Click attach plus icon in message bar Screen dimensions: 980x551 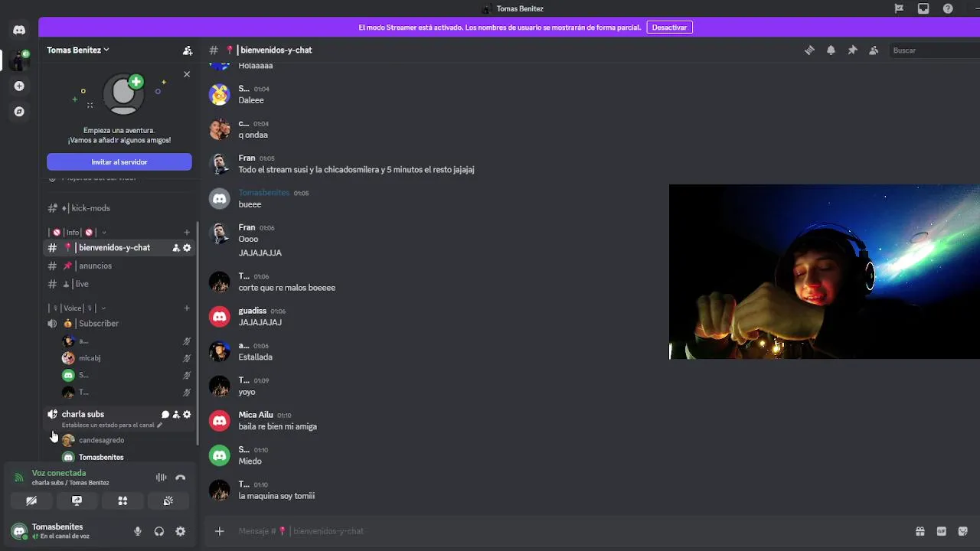220,531
